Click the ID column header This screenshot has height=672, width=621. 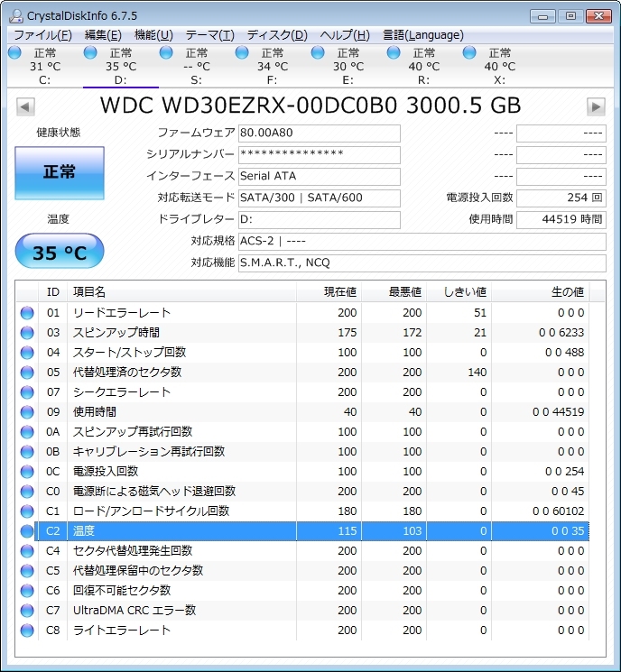[52, 292]
